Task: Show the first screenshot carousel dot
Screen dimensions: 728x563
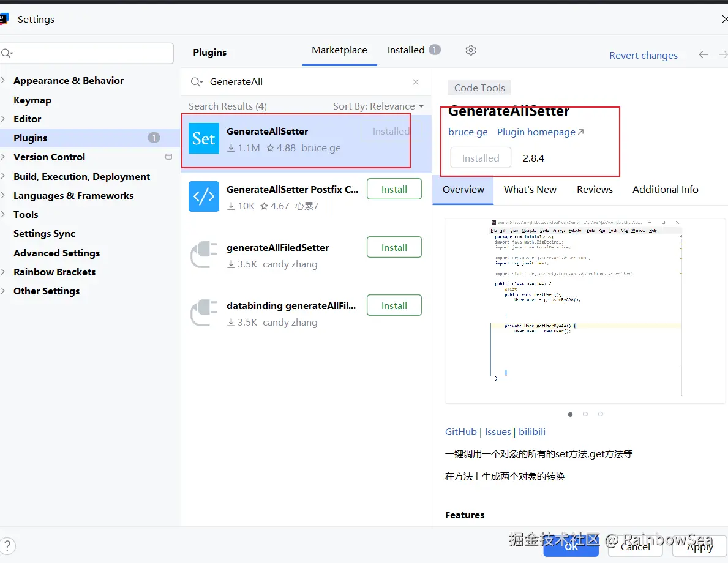Action: pyautogui.click(x=570, y=414)
